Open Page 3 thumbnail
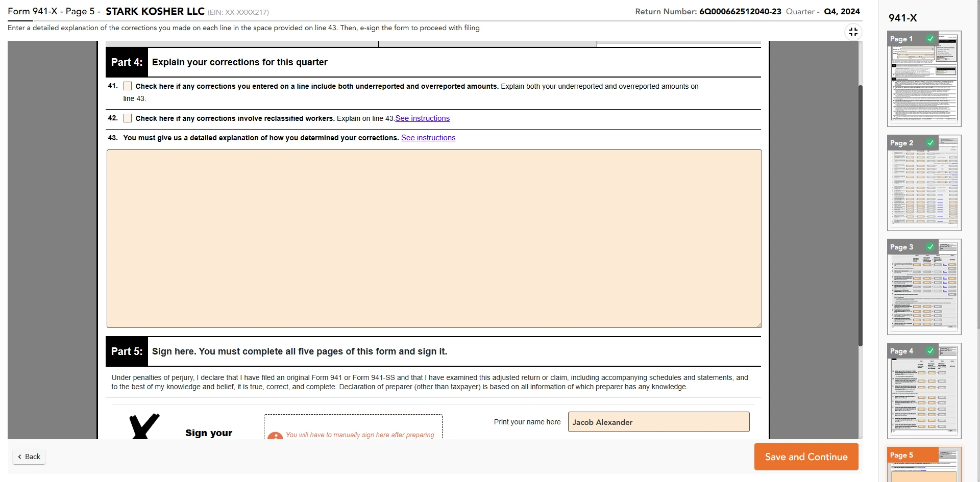Screen dimensions: 980x482 [924, 287]
